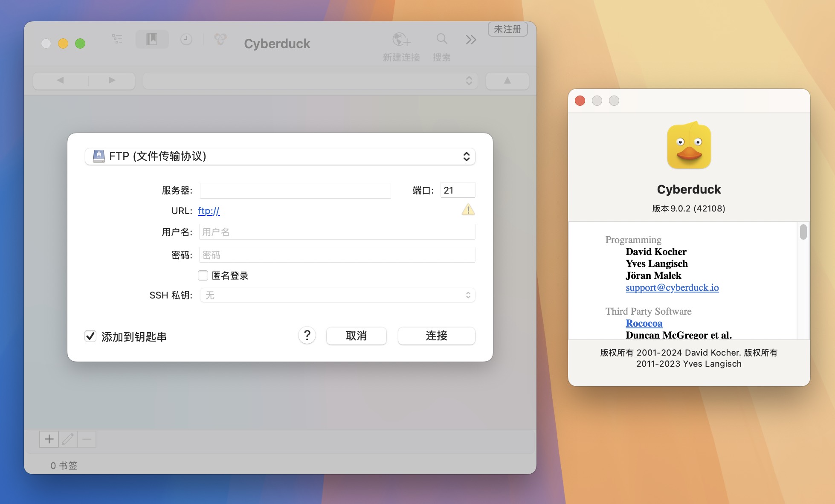Click the history panel icon

[186, 43]
